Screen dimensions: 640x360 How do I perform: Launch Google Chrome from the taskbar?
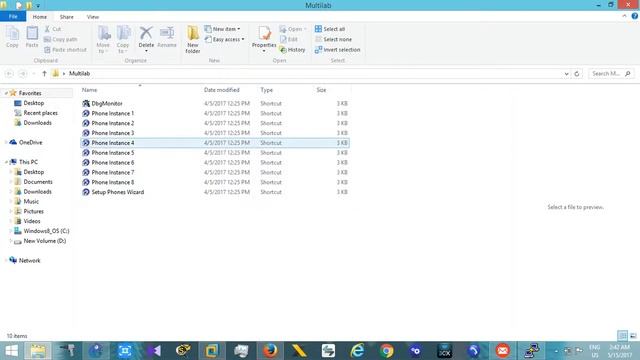(387, 351)
